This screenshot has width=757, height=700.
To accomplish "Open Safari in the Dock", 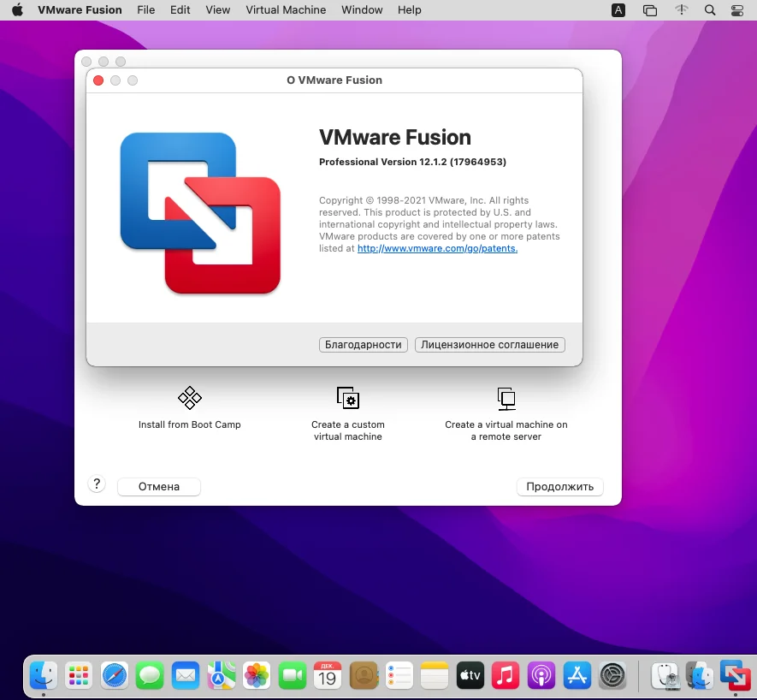I will pyautogui.click(x=115, y=675).
